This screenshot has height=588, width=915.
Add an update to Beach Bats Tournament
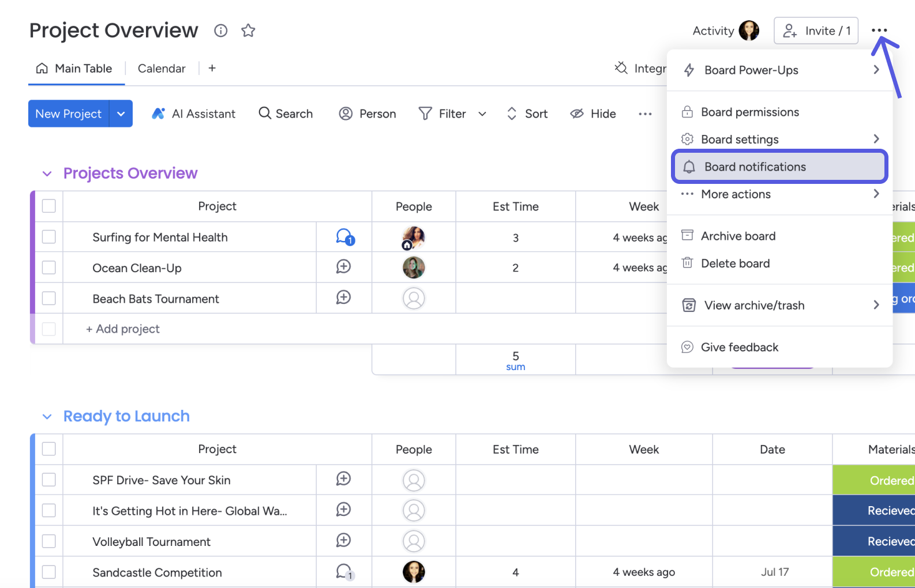click(343, 297)
